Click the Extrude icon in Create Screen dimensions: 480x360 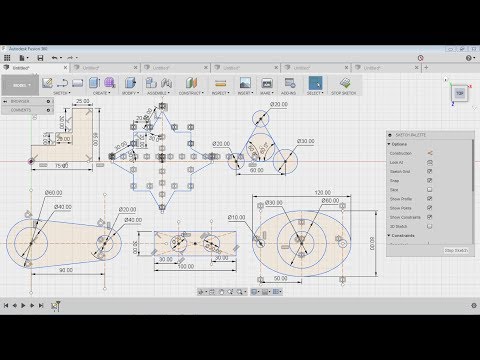point(94,83)
